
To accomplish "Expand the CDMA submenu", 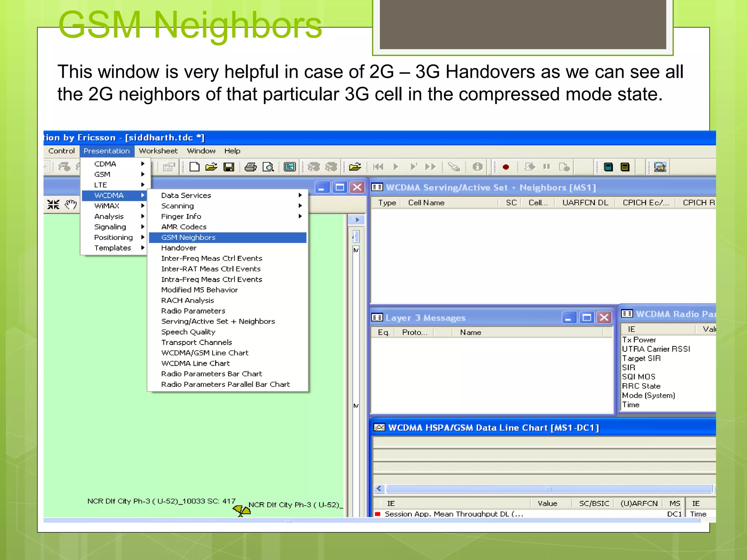I will pos(114,164).
